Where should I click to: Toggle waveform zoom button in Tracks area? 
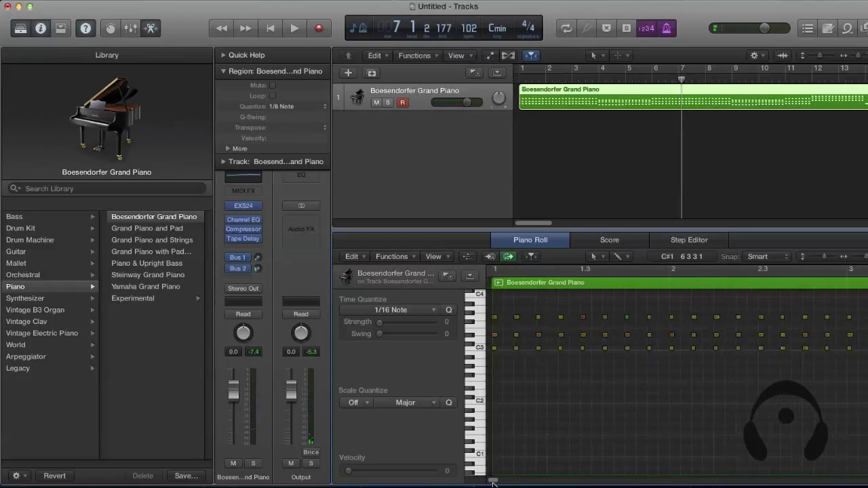point(783,56)
